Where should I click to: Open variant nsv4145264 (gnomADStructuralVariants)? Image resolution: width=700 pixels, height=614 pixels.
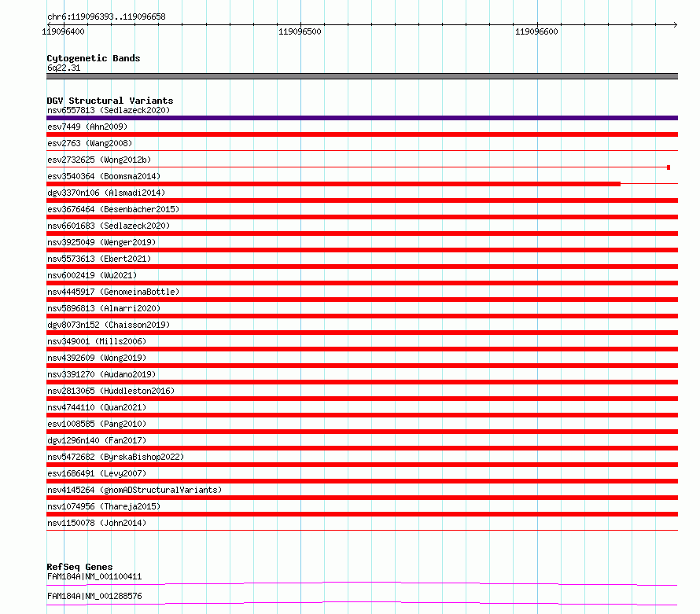pyautogui.click(x=134, y=490)
